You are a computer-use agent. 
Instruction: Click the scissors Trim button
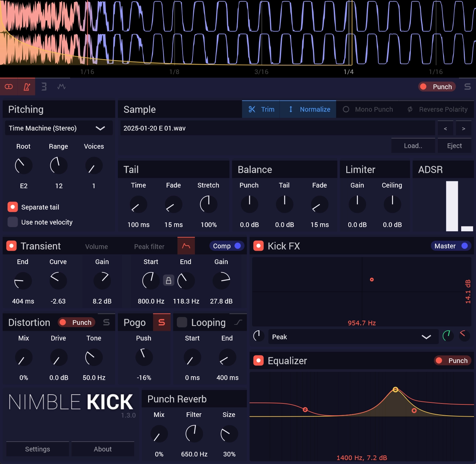pyautogui.click(x=261, y=109)
